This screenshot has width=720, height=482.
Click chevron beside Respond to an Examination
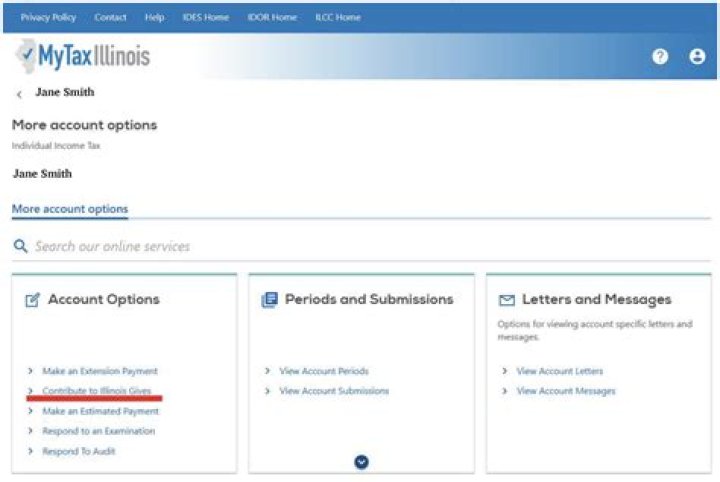tap(30, 431)
